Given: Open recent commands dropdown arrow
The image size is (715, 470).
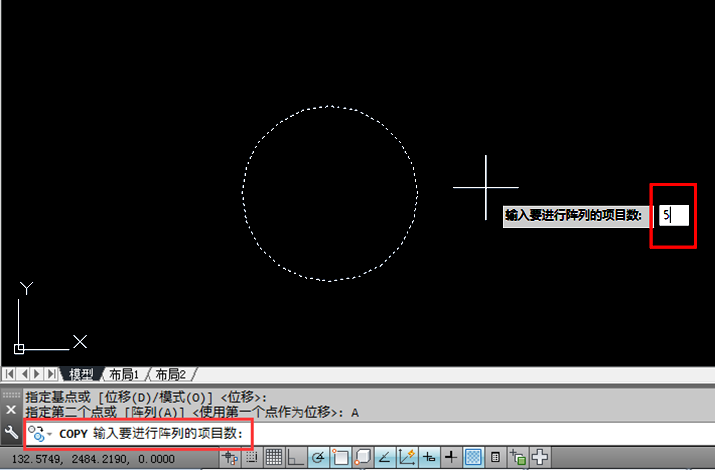Looking at the screenshot, I should click(50, 434).
